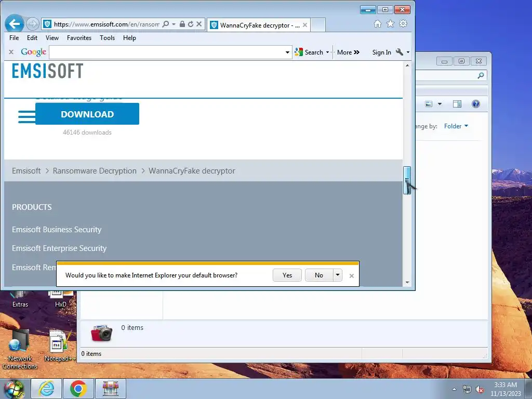The width and height of the screenshot is (532, 399).
Task: Toggle the Explorer preview pane
Action: 457,104
